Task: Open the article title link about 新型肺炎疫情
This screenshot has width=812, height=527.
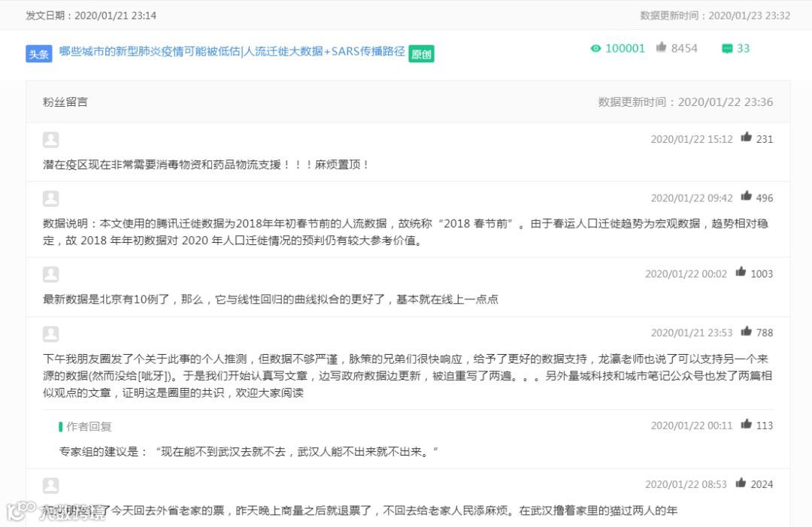Action: 232,51
